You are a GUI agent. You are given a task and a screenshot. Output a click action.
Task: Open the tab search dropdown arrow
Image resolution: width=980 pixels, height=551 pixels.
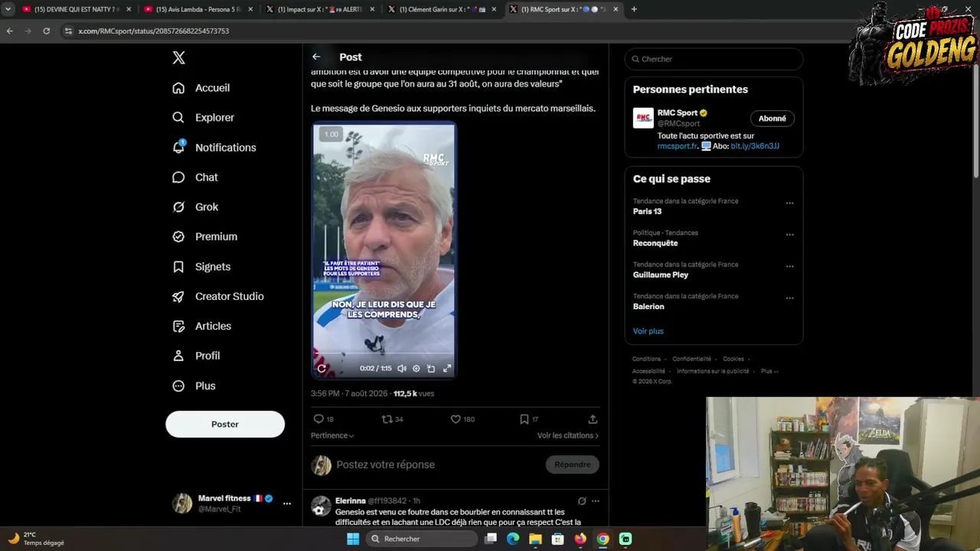click(8, 9)
